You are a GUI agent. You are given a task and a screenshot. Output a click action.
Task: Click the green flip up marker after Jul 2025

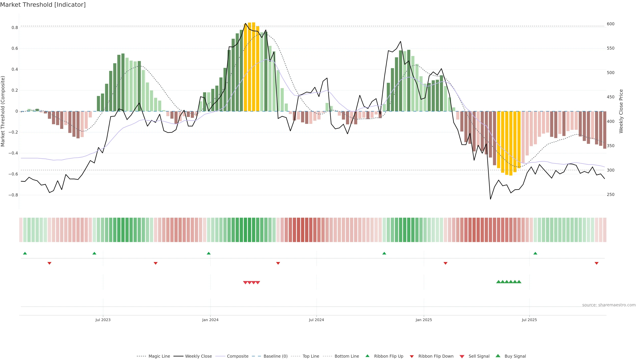(535, 253)
